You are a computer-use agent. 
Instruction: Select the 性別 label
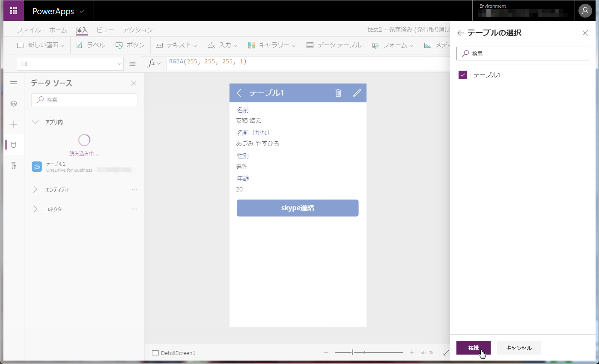(243, 155)
